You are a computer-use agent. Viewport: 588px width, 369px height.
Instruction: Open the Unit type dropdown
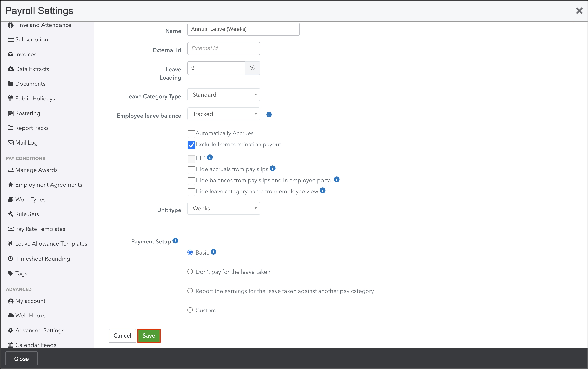point(223,208)
